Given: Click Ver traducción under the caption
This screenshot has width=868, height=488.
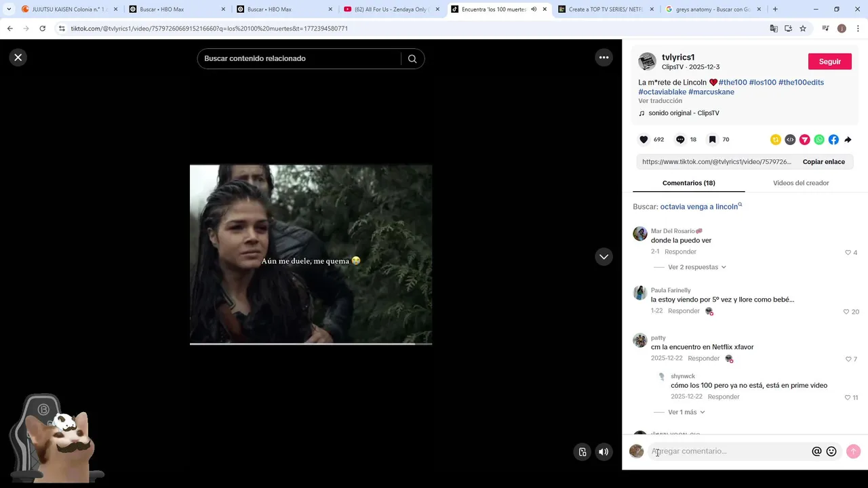Looking at the screenshot, I should [660, 101].
